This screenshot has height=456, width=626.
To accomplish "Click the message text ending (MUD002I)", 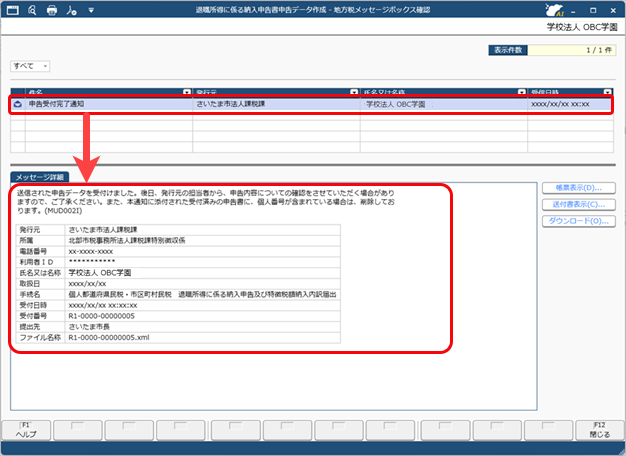I will pyautogui.click(x=206, y=202).
